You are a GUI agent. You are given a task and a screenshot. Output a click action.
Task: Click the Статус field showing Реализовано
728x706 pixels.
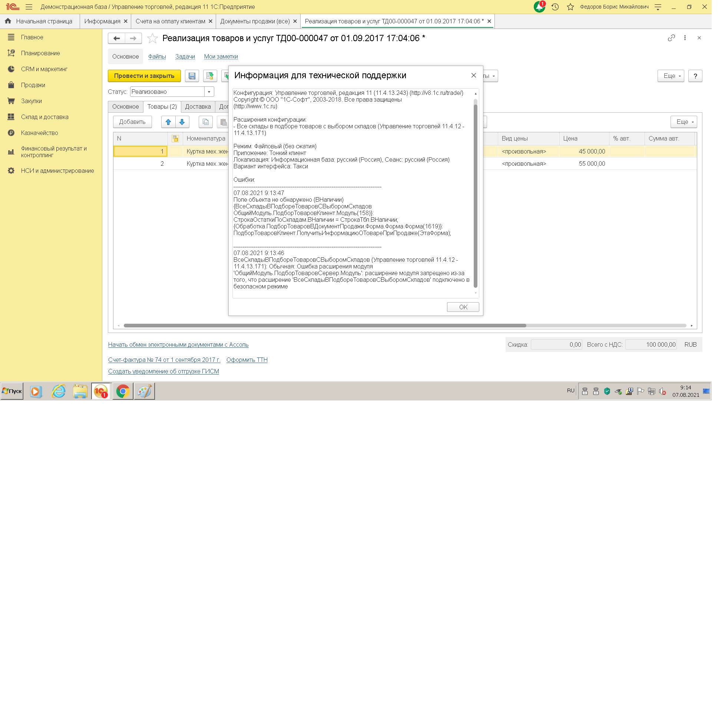coord(168,92)
